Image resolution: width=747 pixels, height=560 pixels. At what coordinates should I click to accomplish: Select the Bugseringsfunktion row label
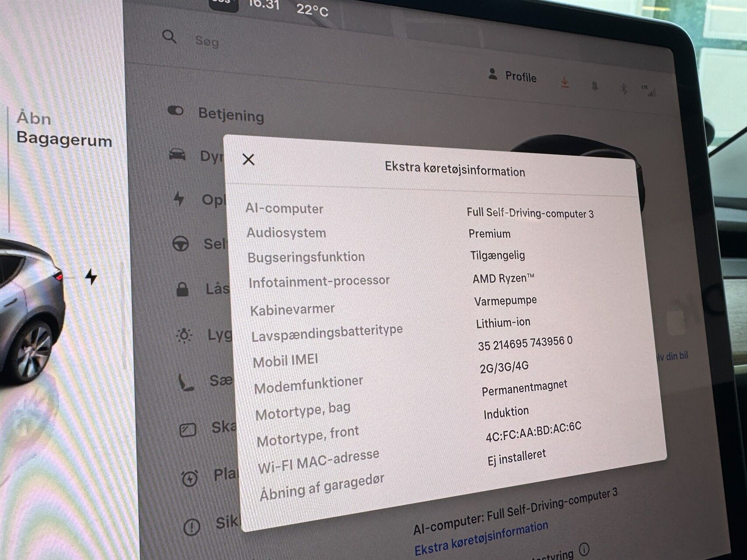[x=306, y=257]
